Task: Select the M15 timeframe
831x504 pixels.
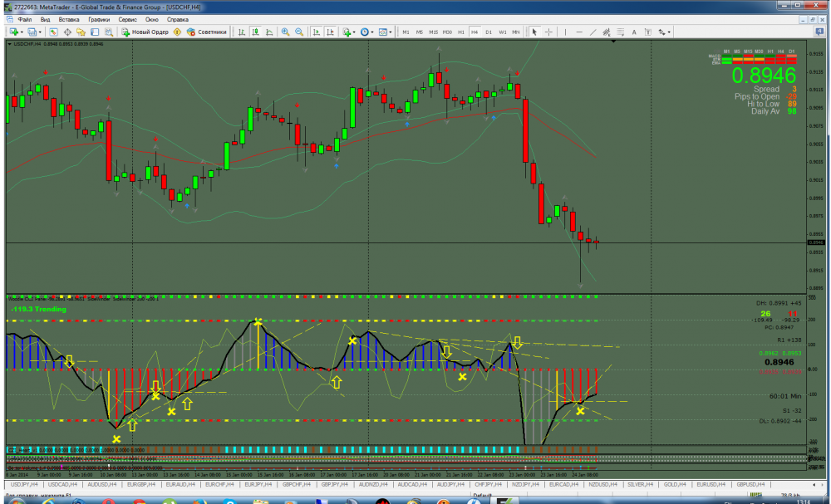Action: pyautogui.click(x=434, y=32)
